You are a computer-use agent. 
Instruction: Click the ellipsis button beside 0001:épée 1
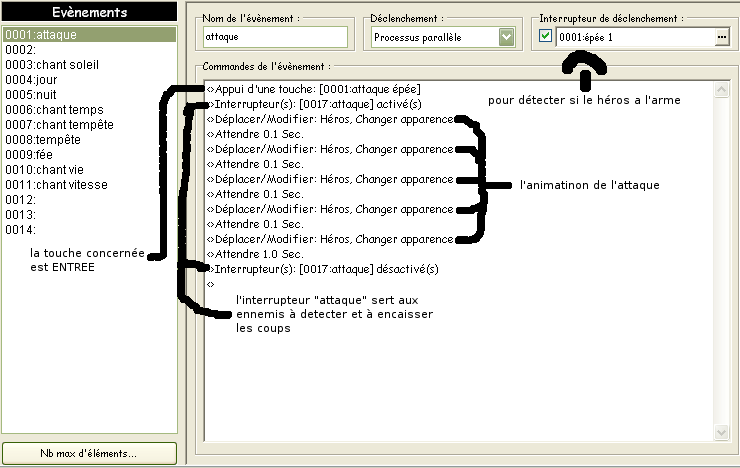click(722, 37)
